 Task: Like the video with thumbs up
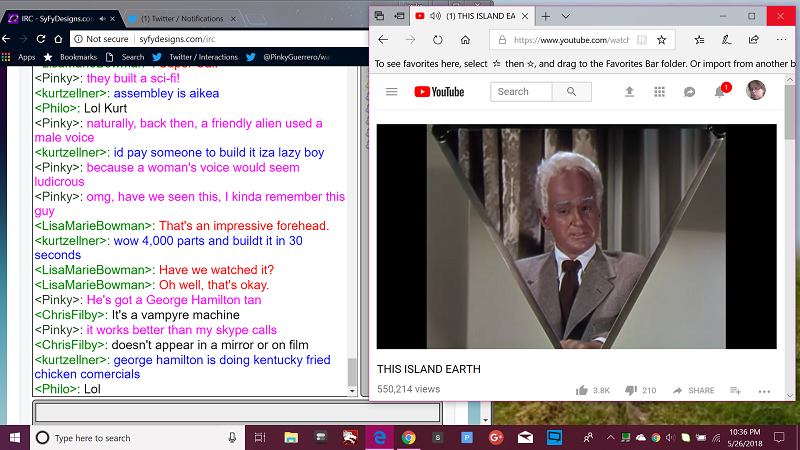pyautogui.click(x=582, y=390)
